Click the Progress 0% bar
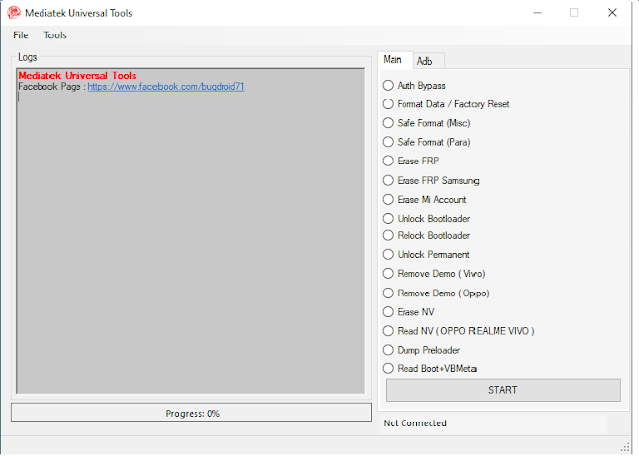This screenshot has height=456, width=639. pyautogui.click(x=192, y=413)
